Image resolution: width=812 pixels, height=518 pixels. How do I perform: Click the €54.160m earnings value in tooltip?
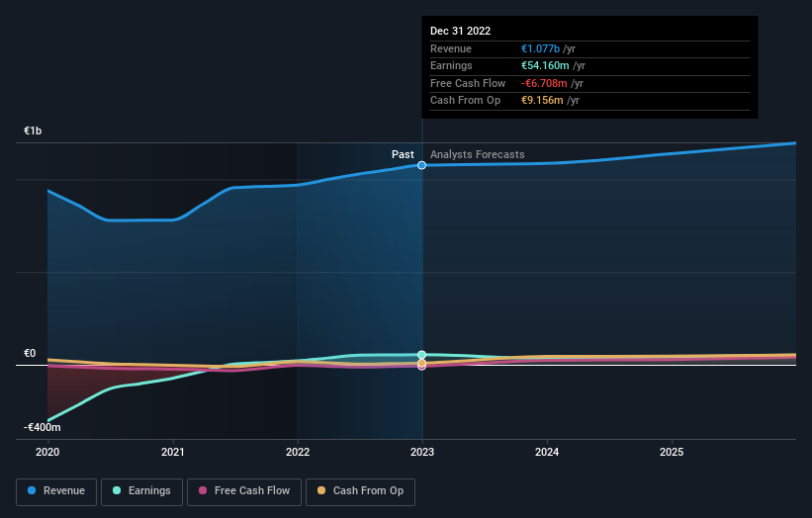click(x=545, y=65)
